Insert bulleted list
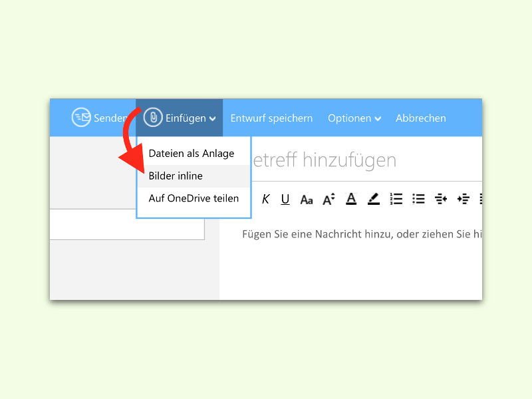This screenshot has height=399, width=532. [x=418, y=199]
